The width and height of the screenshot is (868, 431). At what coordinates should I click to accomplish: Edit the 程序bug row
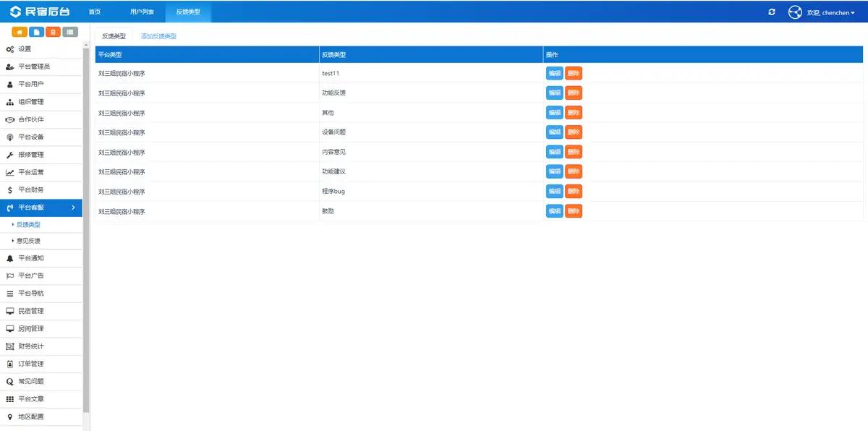(554, 191)
